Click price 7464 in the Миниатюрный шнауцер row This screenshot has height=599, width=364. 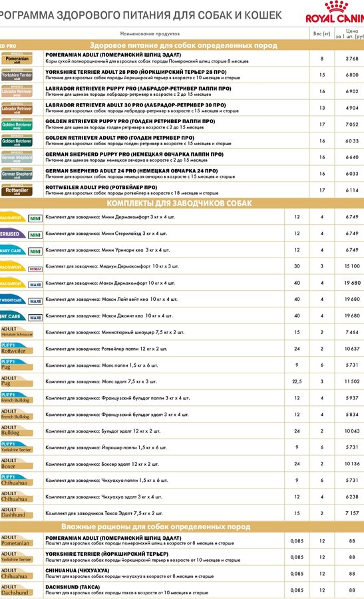pos(352,332)
